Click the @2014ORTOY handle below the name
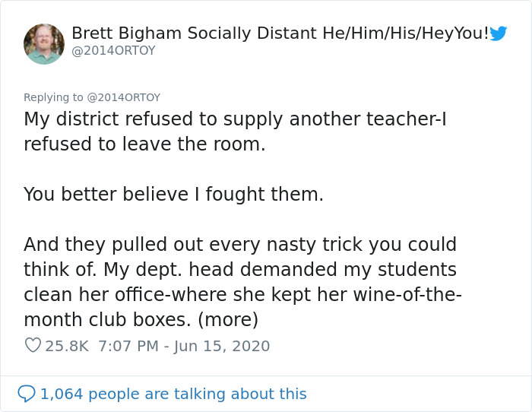Screen dimensions: 532x412 point(113,50)
